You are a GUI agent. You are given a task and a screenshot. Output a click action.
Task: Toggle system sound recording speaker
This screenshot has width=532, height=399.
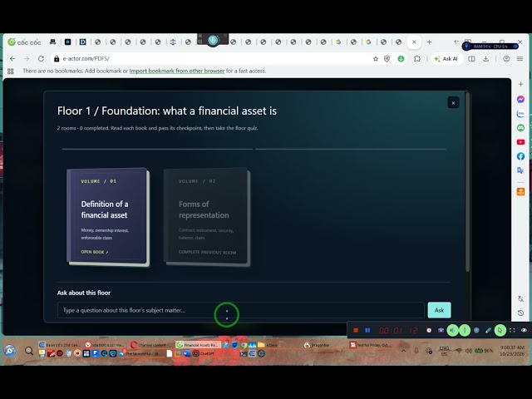(452, 330)
